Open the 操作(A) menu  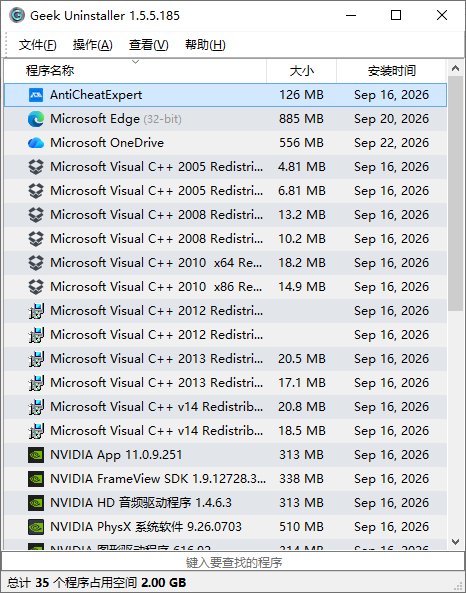pyautogui.click(x=93, y=45)
